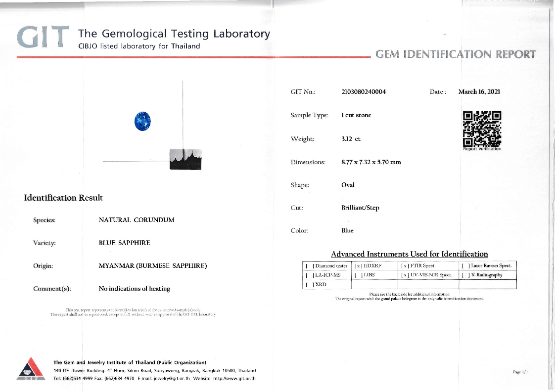
Task: Toggle the FTIR Spect. checkbox
Action: point(405,266)
